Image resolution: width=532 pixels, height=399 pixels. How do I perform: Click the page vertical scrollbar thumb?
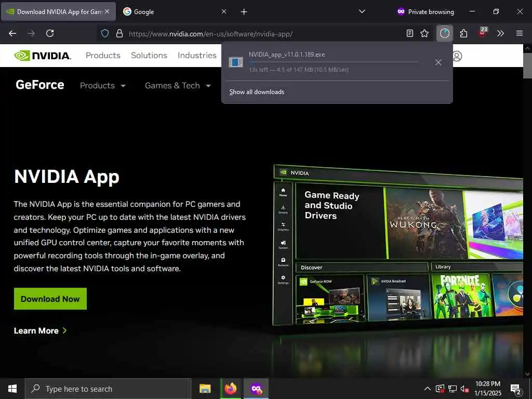point(527,65)
